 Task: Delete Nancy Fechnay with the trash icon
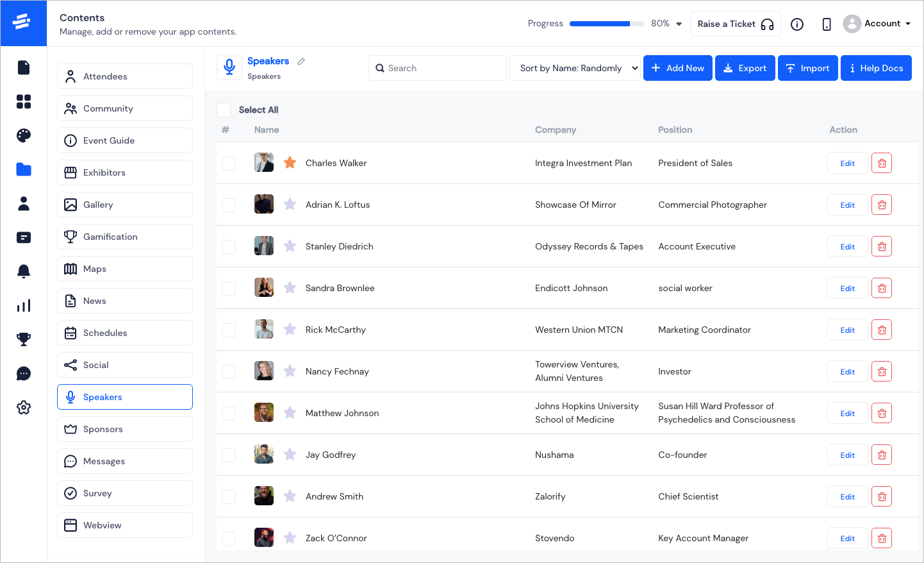(x=882, y=371)
